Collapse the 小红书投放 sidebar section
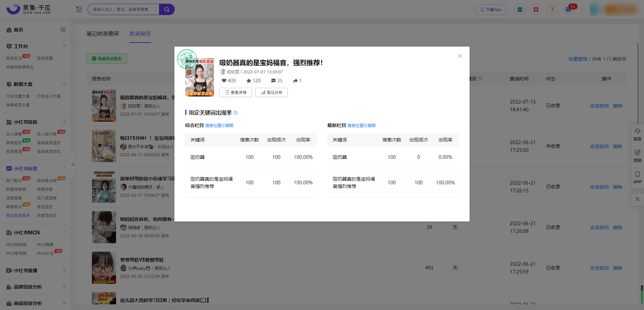Screen dimensions: 644x310 [x=64, y=122]
